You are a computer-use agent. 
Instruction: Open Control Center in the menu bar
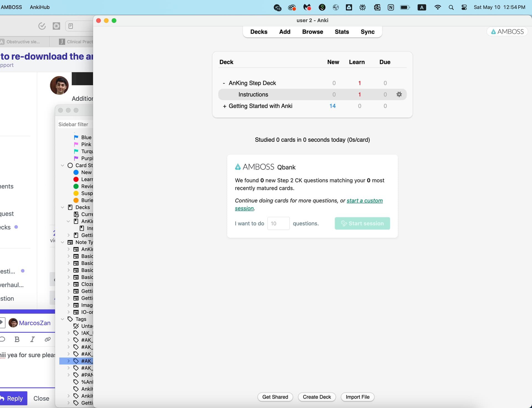464,7
